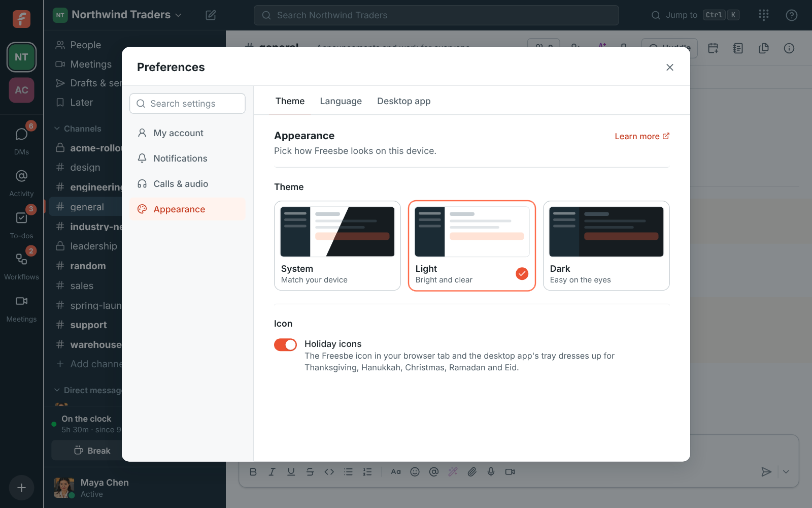
Task: Insert an @ mention in composer
Action: (x=434, y=472)
